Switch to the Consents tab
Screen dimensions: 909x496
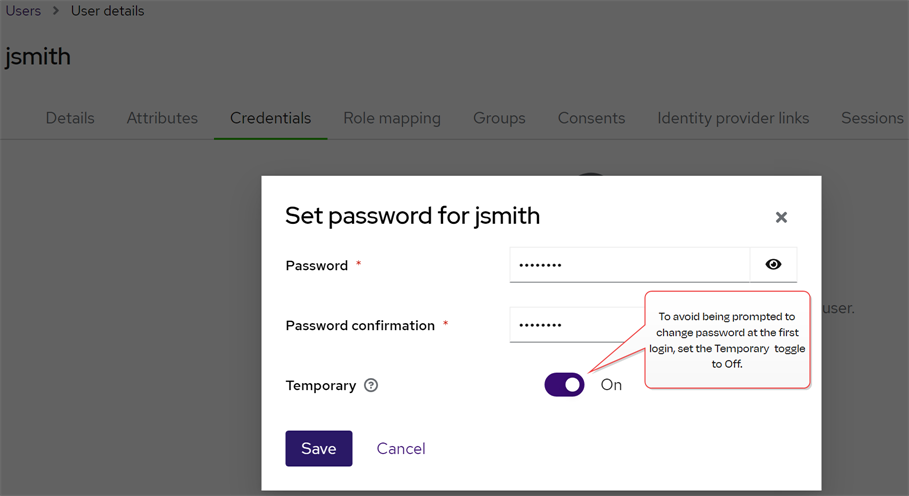[x=591, y=118]
